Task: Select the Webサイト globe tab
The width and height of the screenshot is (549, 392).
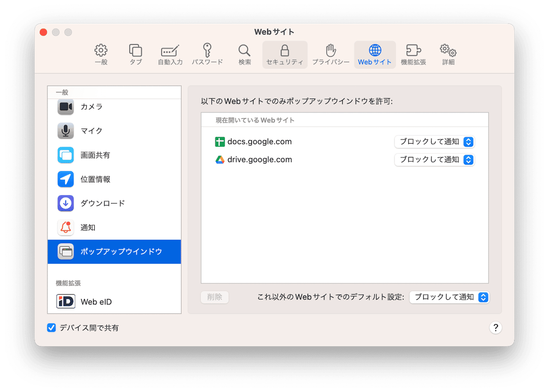Action: (375, 55)
